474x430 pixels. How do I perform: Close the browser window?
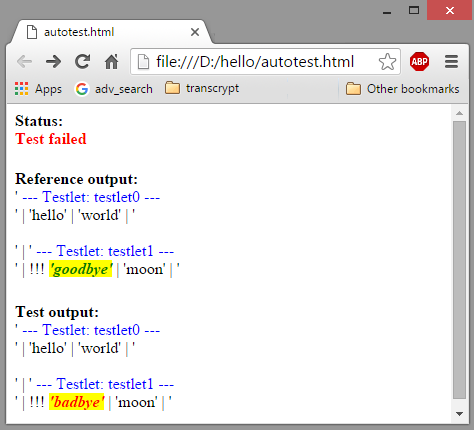click(x=450, y=11)
